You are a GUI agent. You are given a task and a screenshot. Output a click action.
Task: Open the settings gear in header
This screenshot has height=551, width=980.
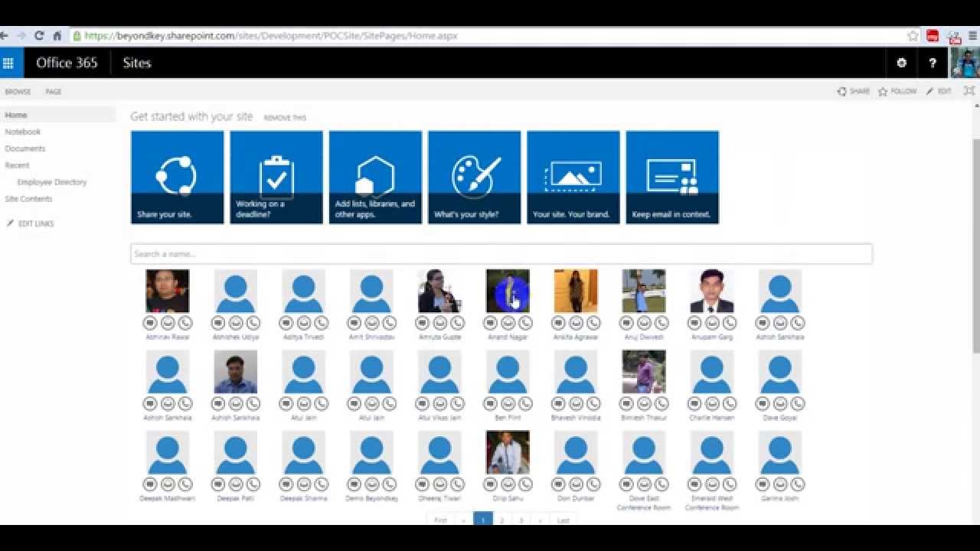coord(901,63)
